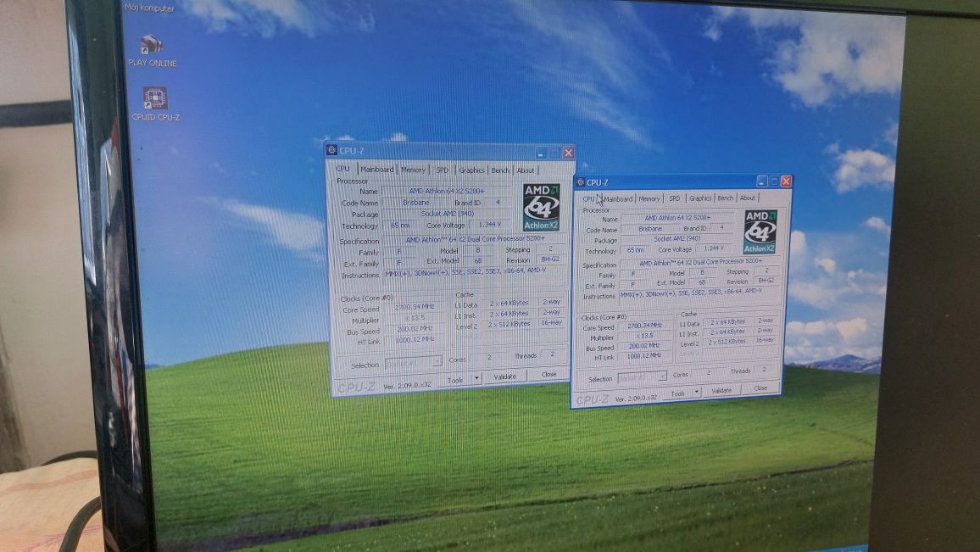Close the inactive CPU-Z window via red X
The width and height of the screenshot is (980, 552).
pos(568,153)
